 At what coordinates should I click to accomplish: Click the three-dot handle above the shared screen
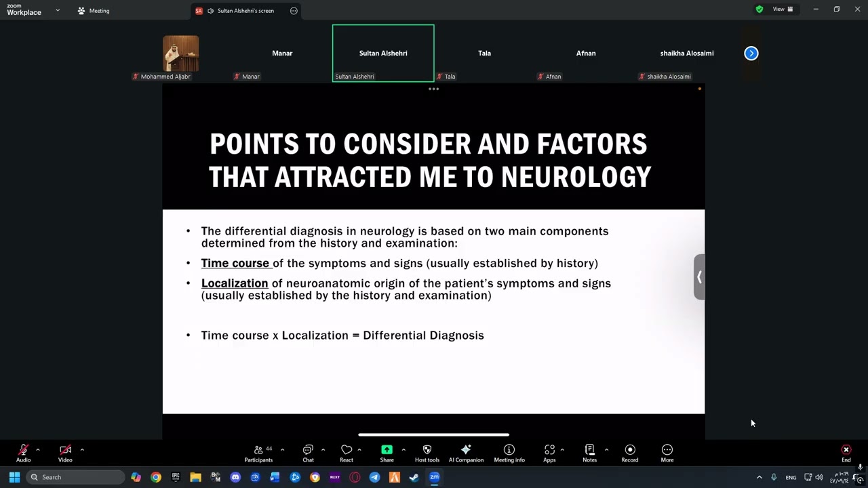pyautogui.click(x=434, y=89)
